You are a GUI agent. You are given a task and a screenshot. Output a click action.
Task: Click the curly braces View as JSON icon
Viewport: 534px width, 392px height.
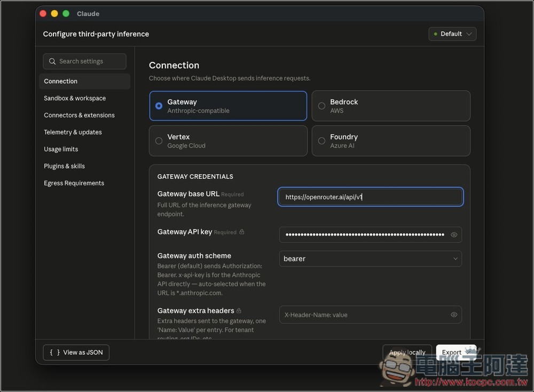coord(54,352)
